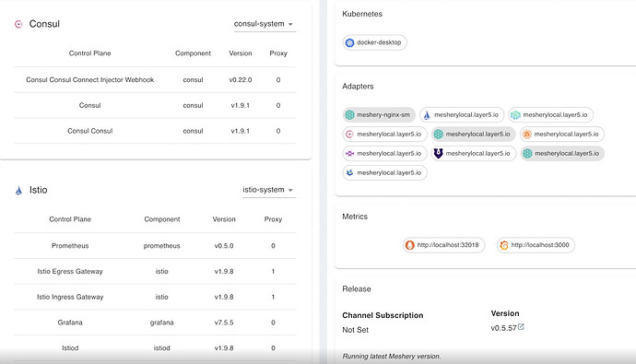Select the Consul Connect Injector Webhook row
The height and width of the screenshot is (364, 636).
156,80
